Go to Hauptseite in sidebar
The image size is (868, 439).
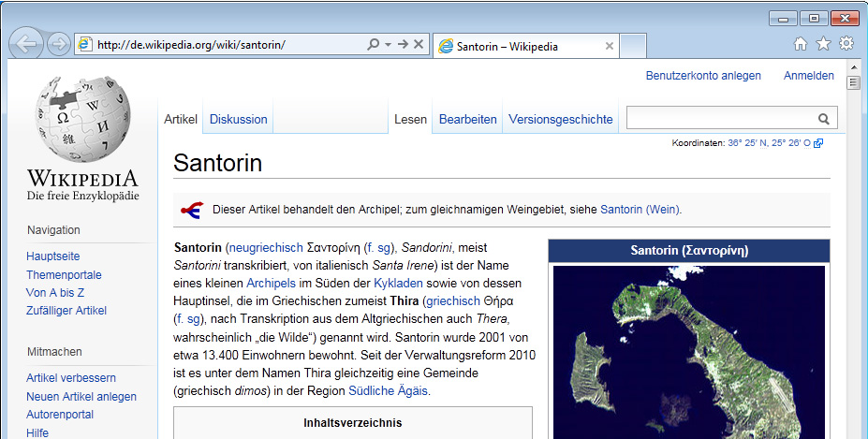pyautogui.click(x=53, y=256)
